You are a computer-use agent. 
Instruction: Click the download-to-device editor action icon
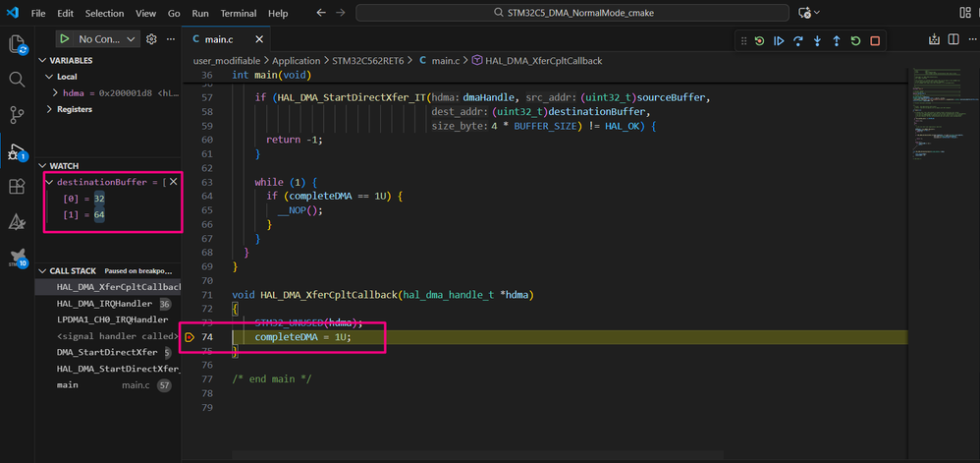click(x=935, y=39)
